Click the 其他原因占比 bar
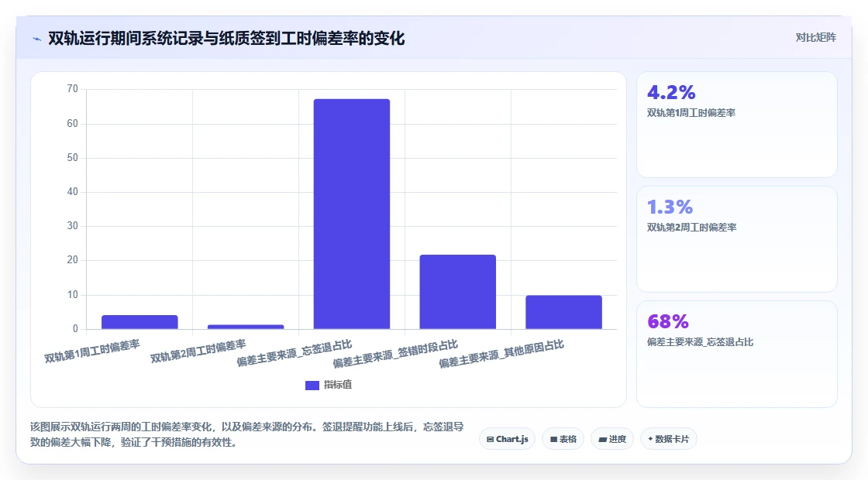868x480 pixels. click(x=563, y=313)
